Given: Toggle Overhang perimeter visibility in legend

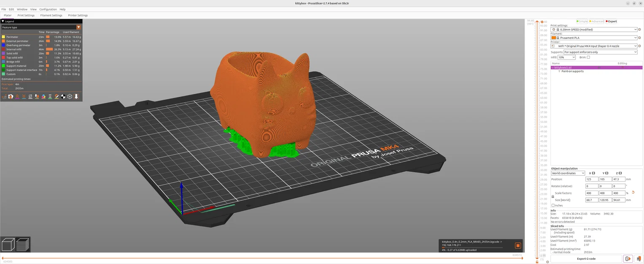Looking at the screenshot, I should coord(41,45).
